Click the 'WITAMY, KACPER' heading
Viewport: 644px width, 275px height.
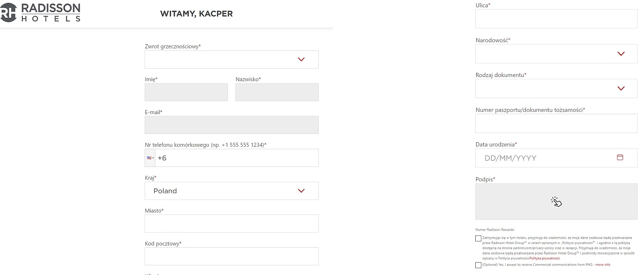coord(196,14)
